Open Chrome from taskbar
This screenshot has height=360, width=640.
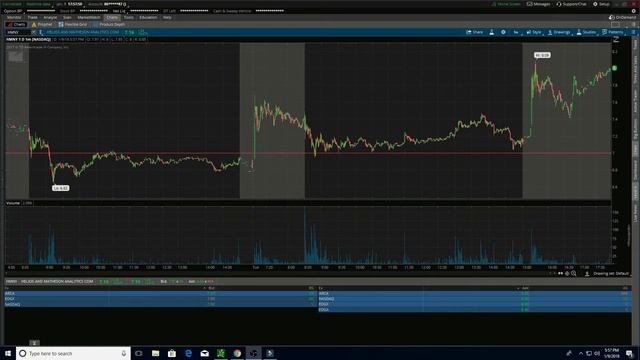[x=237, y=353]
